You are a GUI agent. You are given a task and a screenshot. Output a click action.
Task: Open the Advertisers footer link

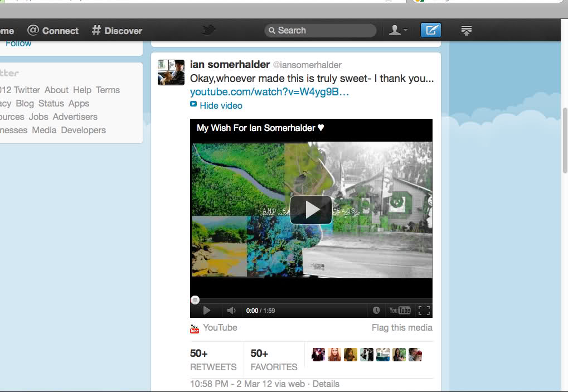pos(75,117)
